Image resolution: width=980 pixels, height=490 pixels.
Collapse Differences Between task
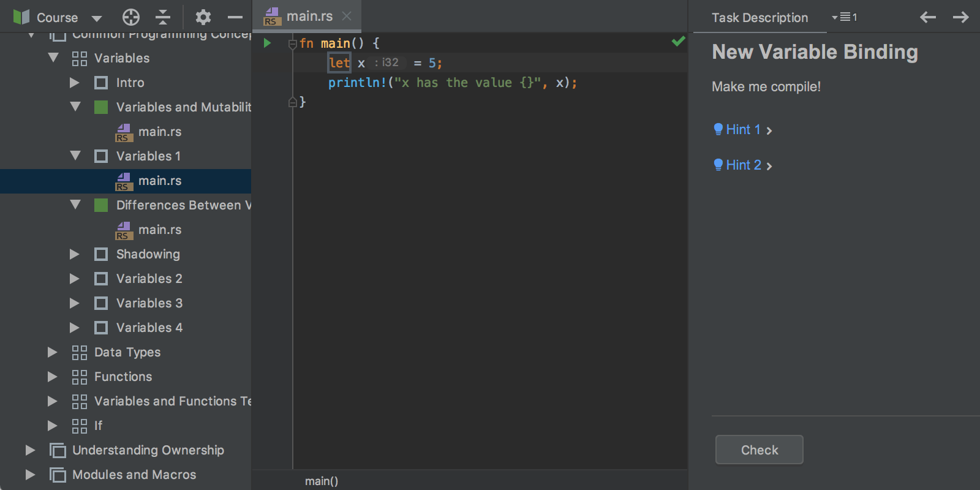click(75, 205)
